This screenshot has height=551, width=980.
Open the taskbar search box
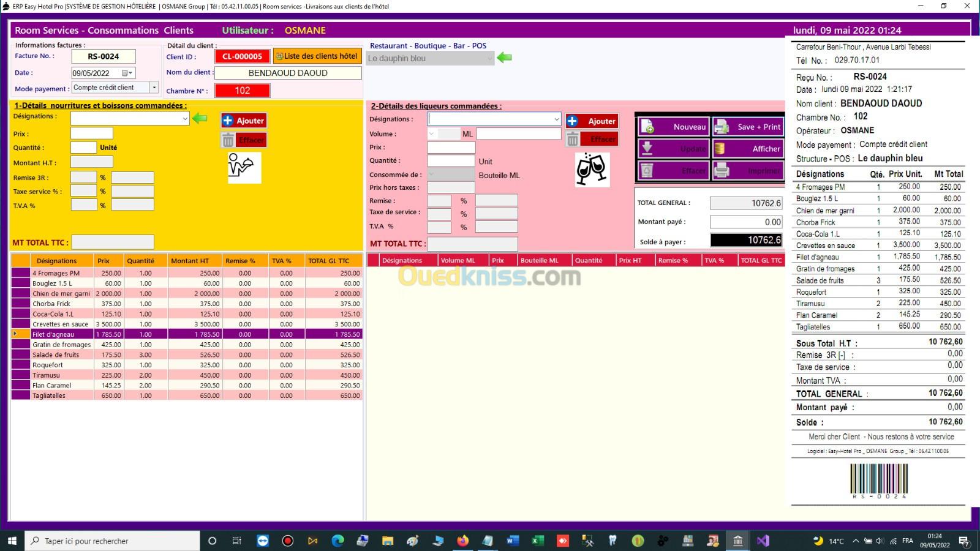[x=113, y=541]
